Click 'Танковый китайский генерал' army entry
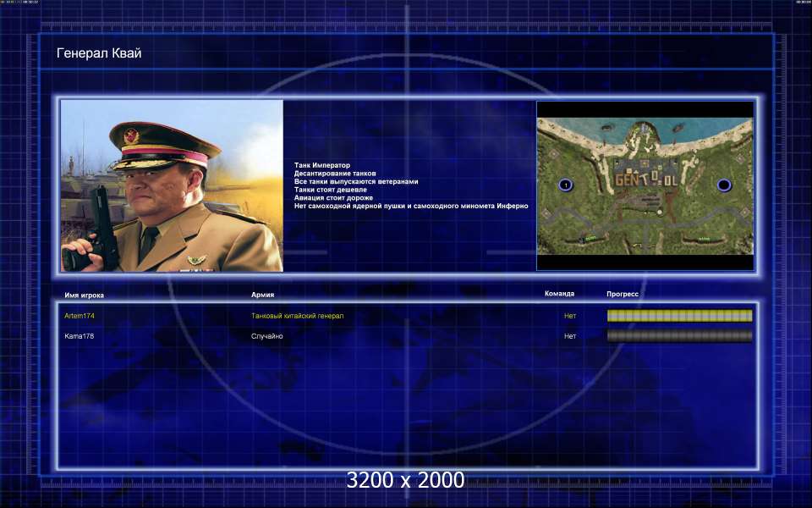 pyautogui.click(x=297, y=316)
